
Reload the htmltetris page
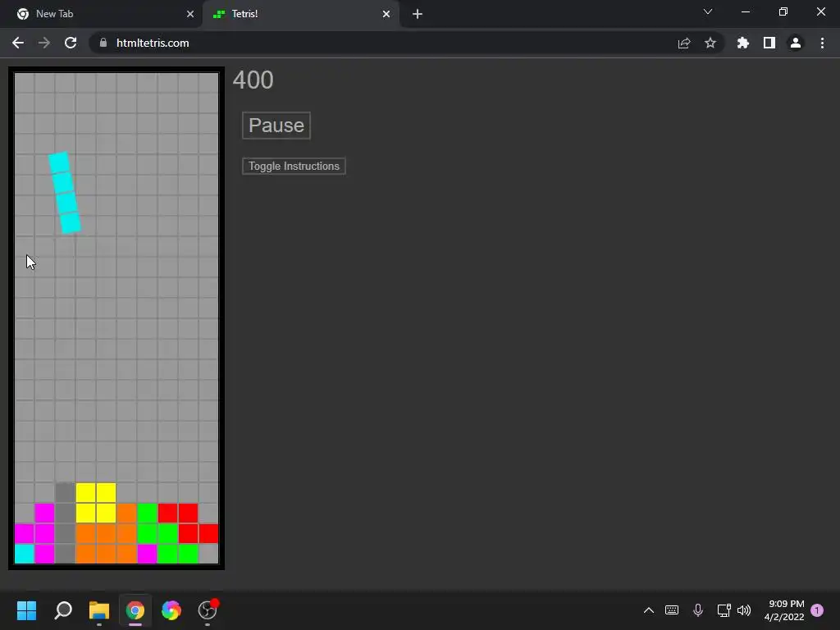[71, 43]
